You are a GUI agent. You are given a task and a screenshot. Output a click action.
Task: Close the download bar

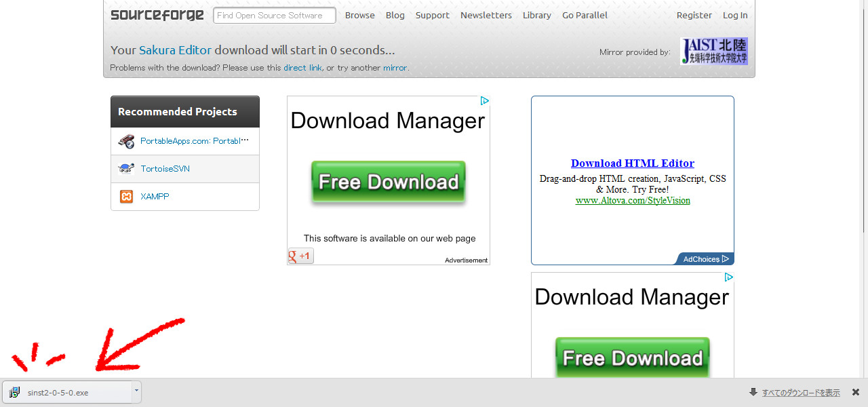tap(856, 392)
